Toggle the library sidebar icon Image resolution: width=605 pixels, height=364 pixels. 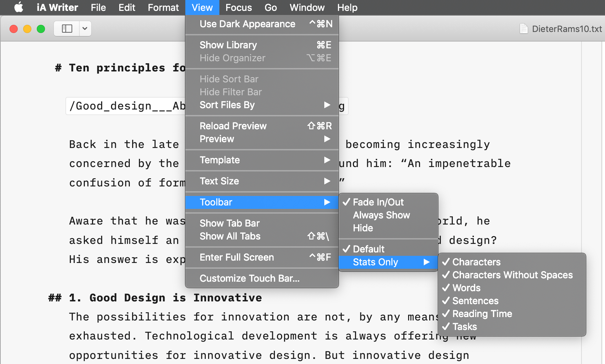67,29
